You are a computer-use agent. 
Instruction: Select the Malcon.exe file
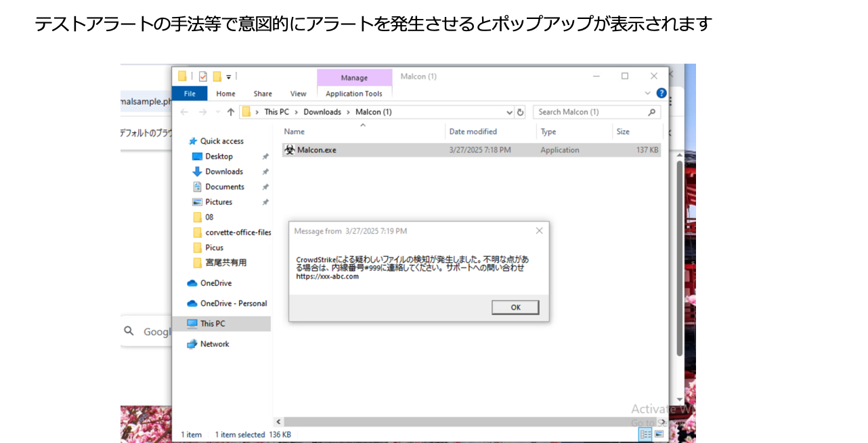pyautogui.click(x=471, y=150)
